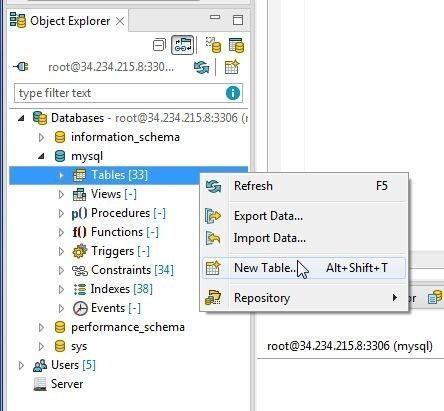
Task: Click the Views folder icon
Action: coord(79,194)
